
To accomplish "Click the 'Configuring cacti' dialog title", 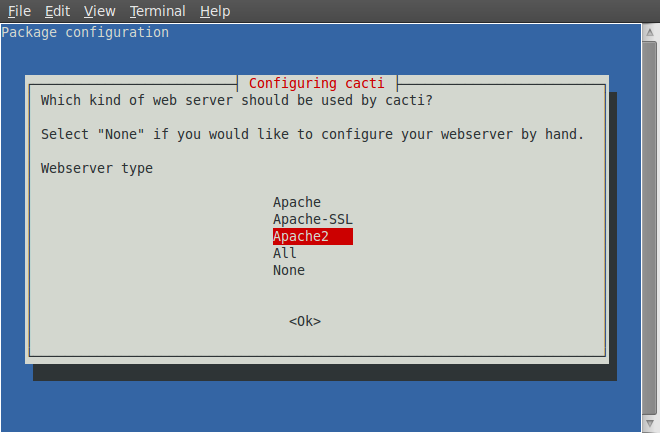I will (x=317, y=83).
